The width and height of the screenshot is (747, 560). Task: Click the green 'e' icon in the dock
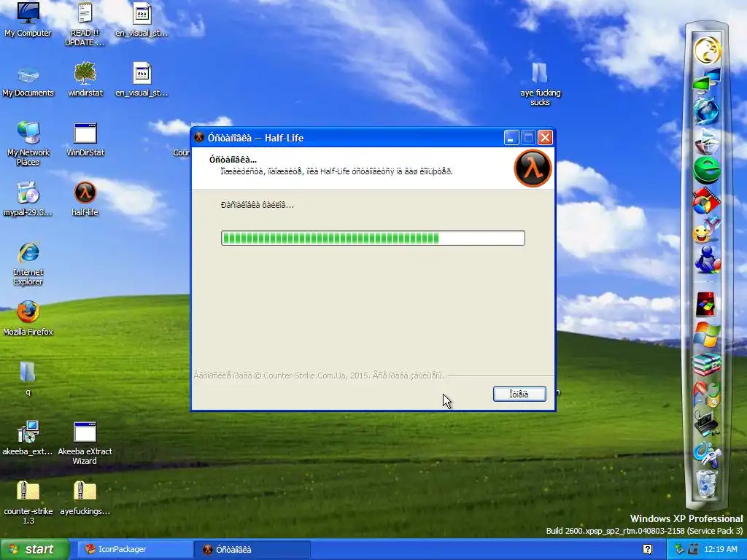[707, 171]
